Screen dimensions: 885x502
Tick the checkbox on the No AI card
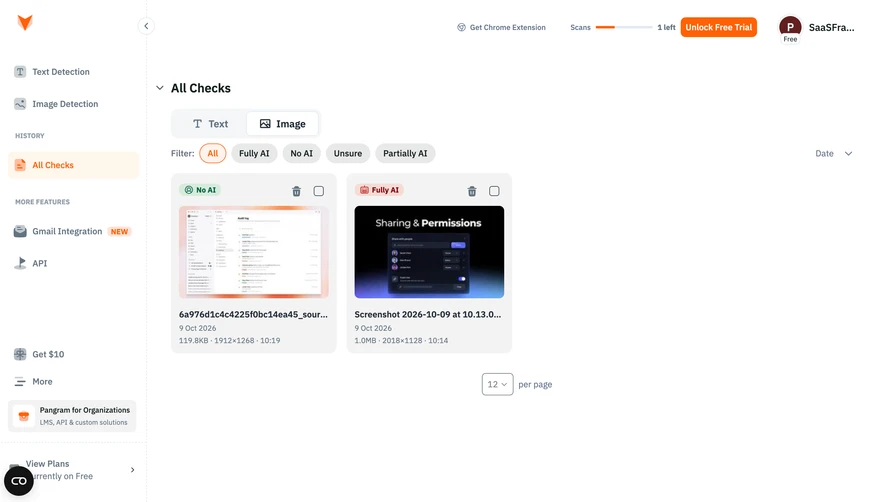click(x=319, y=191)
